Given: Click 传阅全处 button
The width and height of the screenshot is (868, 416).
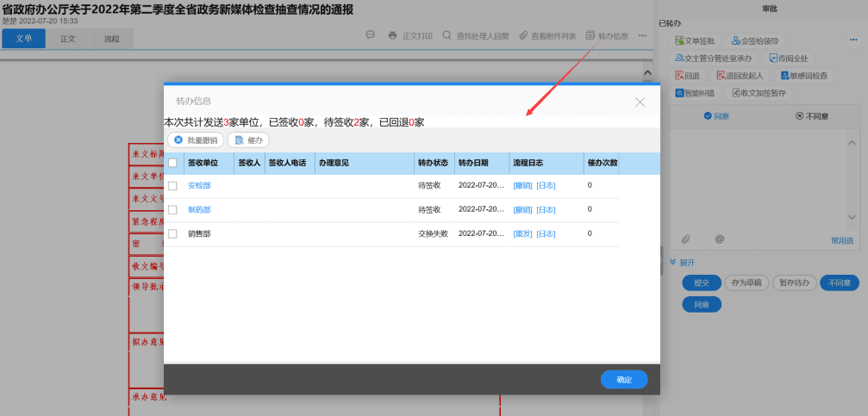Looking at the screenshot, I should (789, 58).
